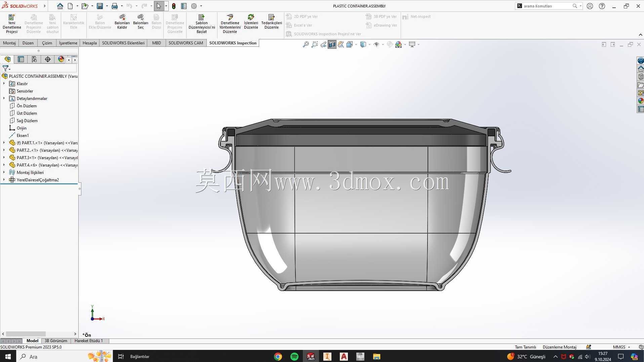Click the Save icon
This screenshot has width=644, height=362.
pyautogui.click(x=100, y=6)
